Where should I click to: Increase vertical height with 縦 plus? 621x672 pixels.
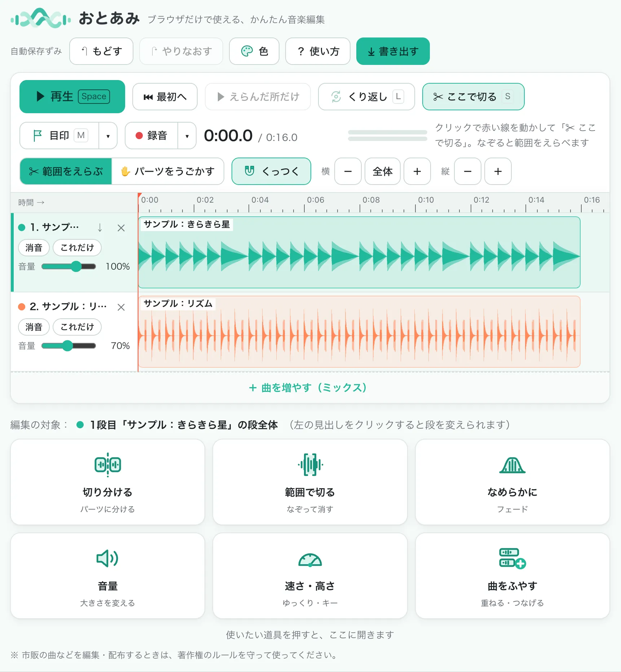(498, 171)
